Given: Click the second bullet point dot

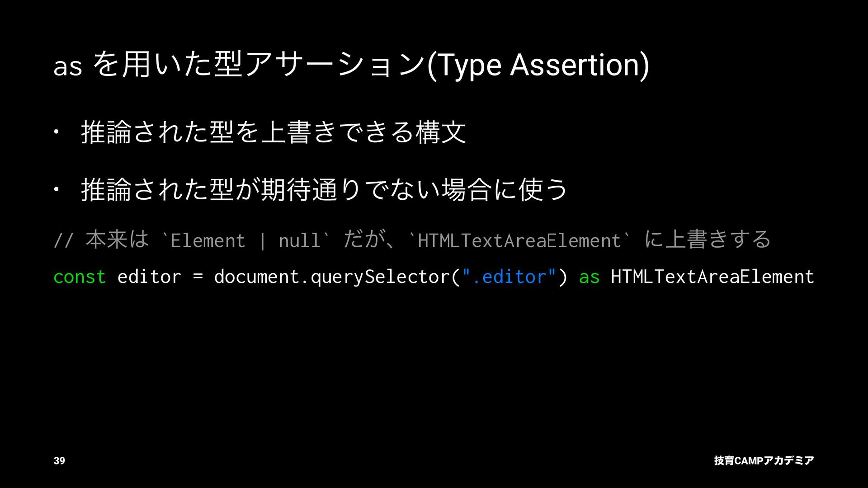Looking at the screenshot, I should 56,189.
